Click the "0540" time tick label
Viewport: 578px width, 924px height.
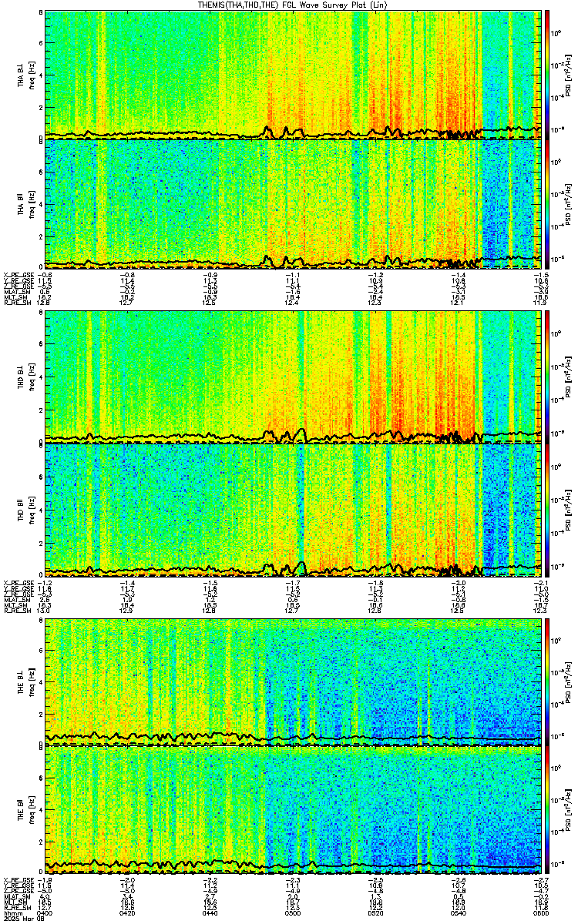click(458, 913)
